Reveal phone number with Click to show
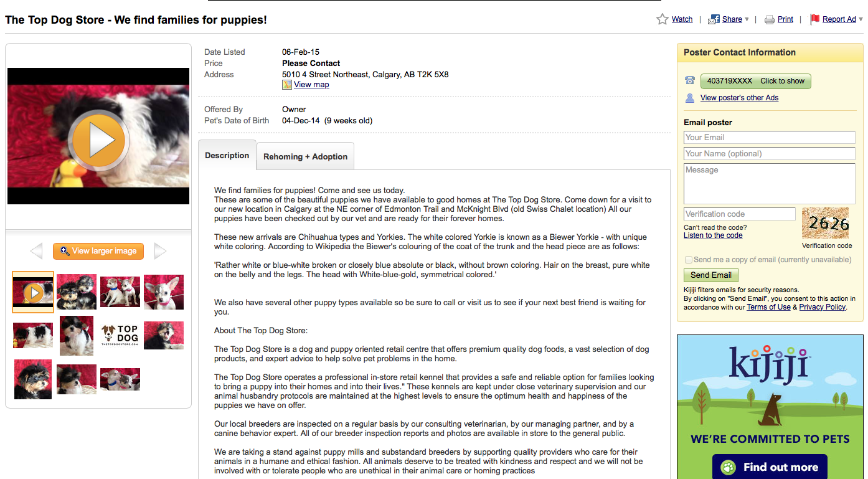This screenshot has height=479, width=868. (755, 81)
